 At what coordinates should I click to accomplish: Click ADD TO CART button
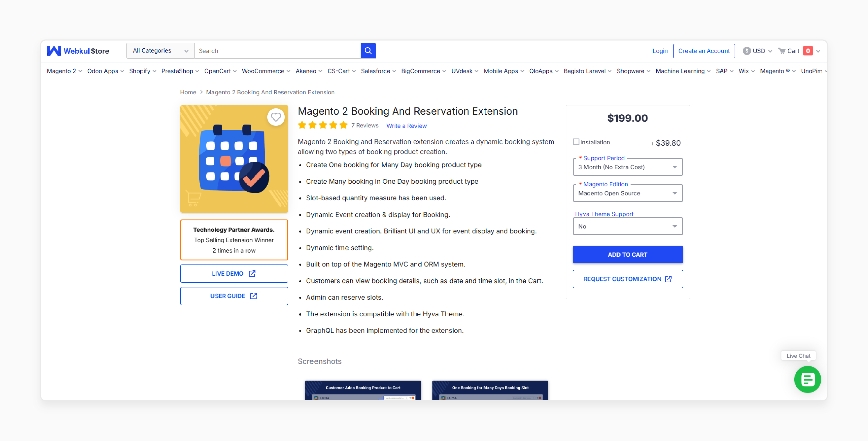coord(627,254)
